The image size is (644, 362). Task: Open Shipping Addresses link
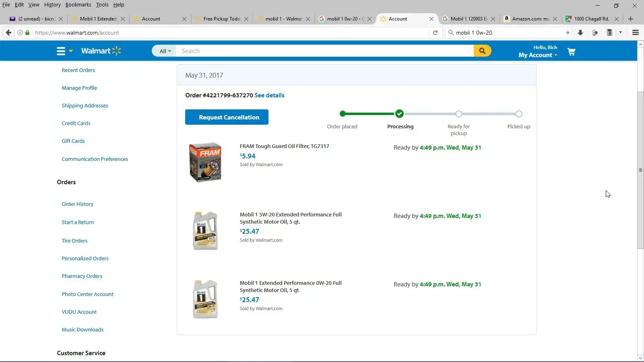click(x=85, y=106)
